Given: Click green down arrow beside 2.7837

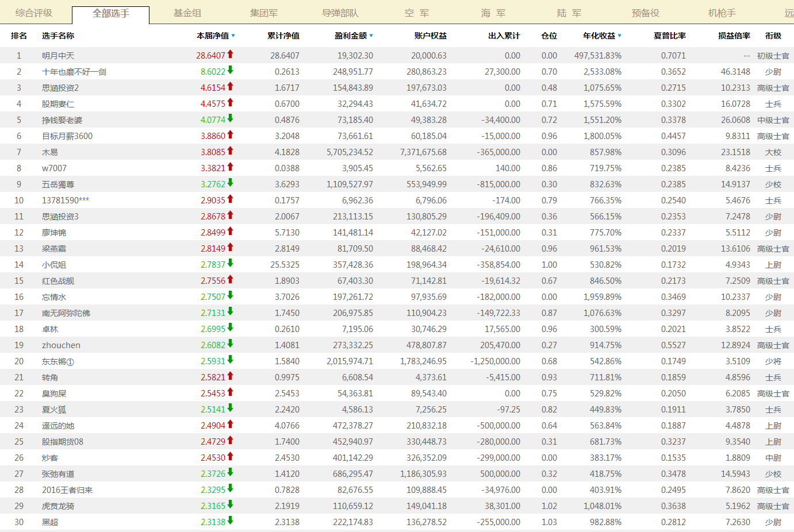Looking at the screenshot, I should (231, 263).
